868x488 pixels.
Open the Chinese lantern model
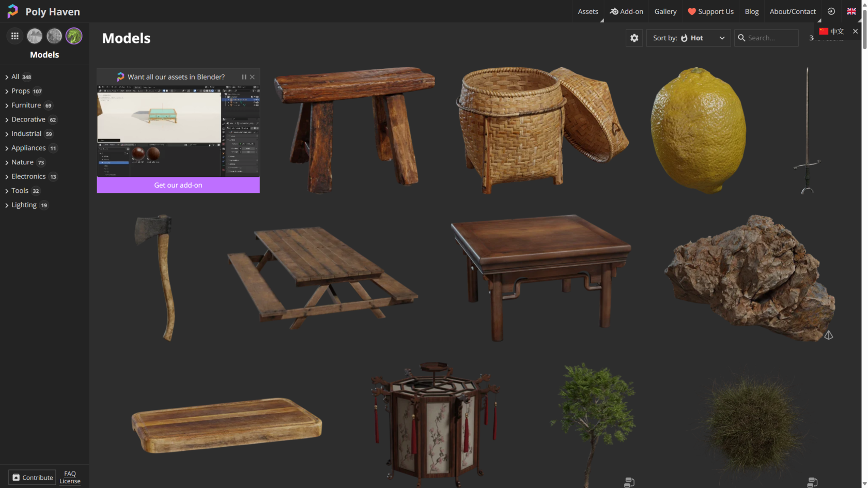[435, 425]
